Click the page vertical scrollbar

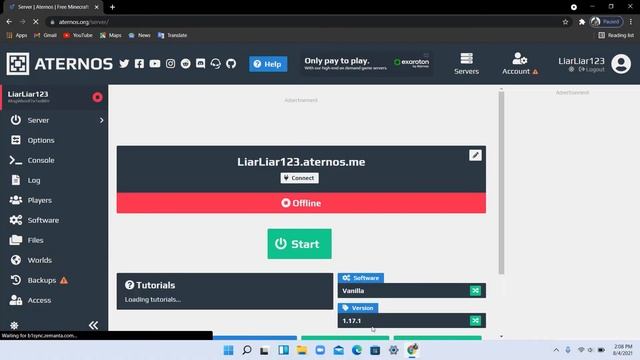click(501, 183)
